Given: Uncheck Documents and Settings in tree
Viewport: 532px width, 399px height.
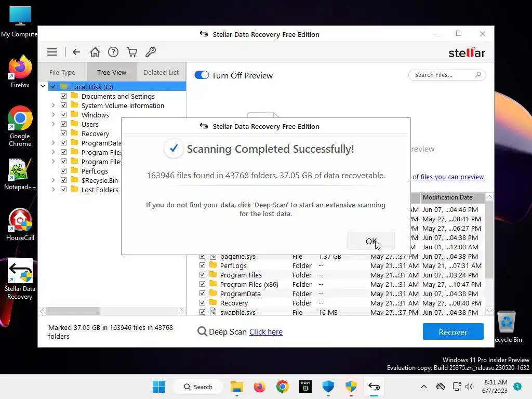Looking at the screenshot, I should [x=63, y=96].
